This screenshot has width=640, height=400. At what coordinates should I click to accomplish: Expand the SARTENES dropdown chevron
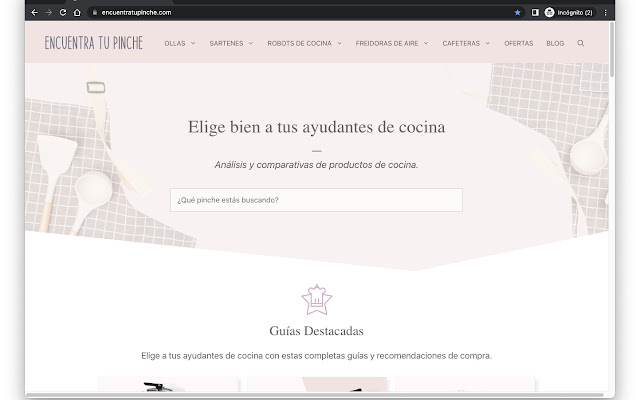(251, 43)
